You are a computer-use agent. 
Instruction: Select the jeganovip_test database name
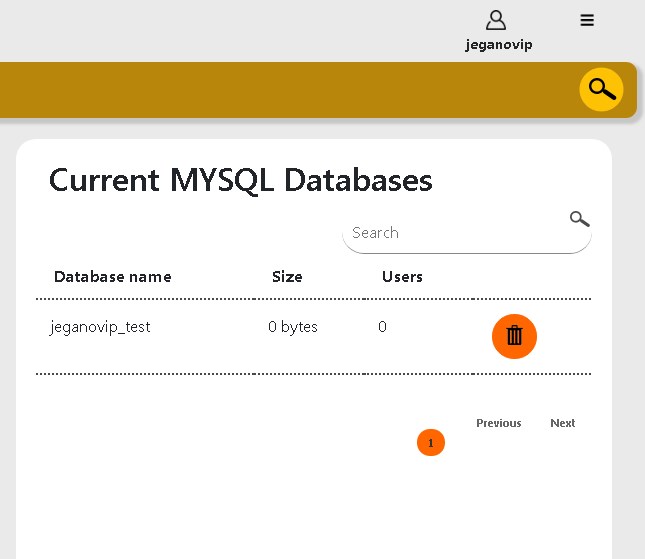point(100,327)
